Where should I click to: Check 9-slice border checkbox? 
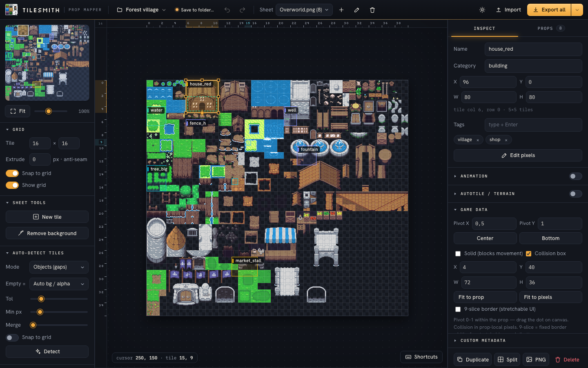click(x=458, y=310)
